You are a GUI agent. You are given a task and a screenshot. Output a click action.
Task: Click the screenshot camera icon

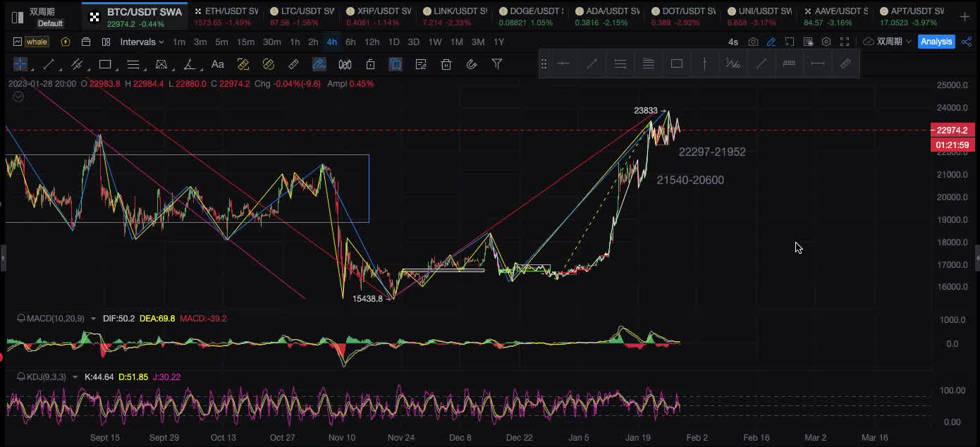pos(753,42)
